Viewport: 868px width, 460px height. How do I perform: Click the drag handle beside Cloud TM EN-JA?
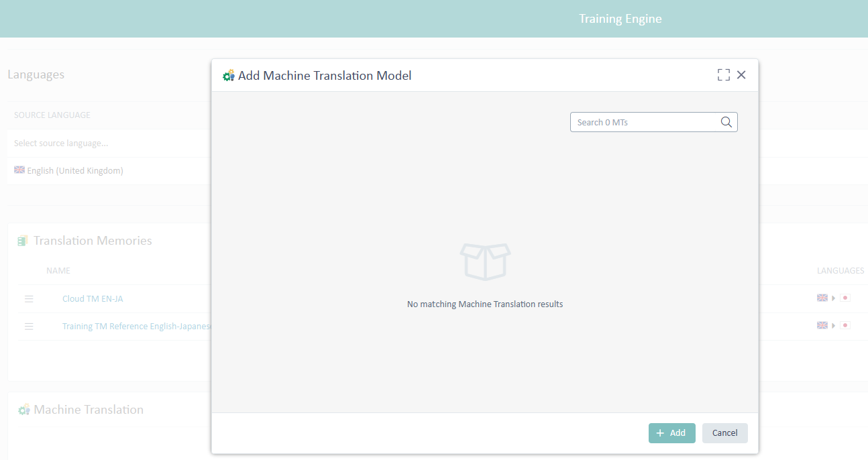coord(29,298)
